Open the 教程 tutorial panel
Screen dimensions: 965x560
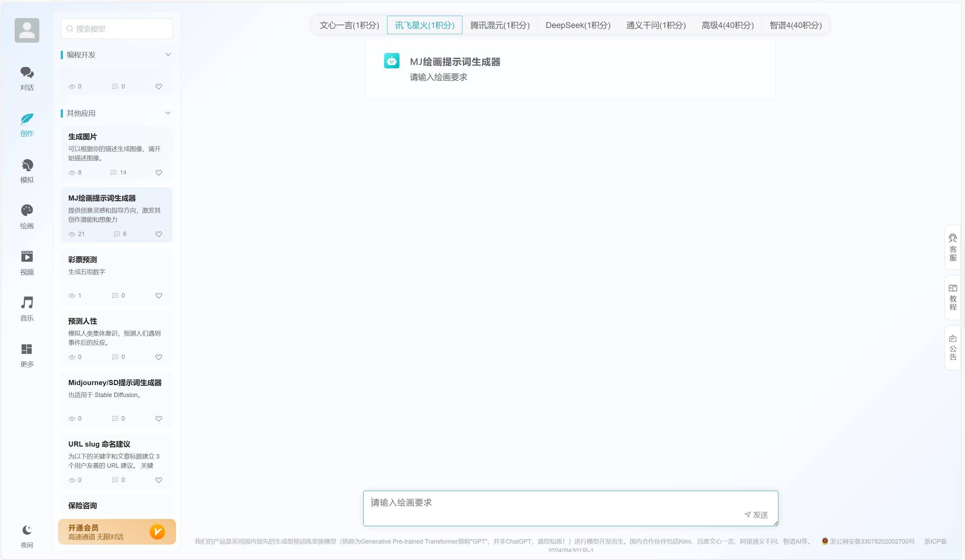953,297
